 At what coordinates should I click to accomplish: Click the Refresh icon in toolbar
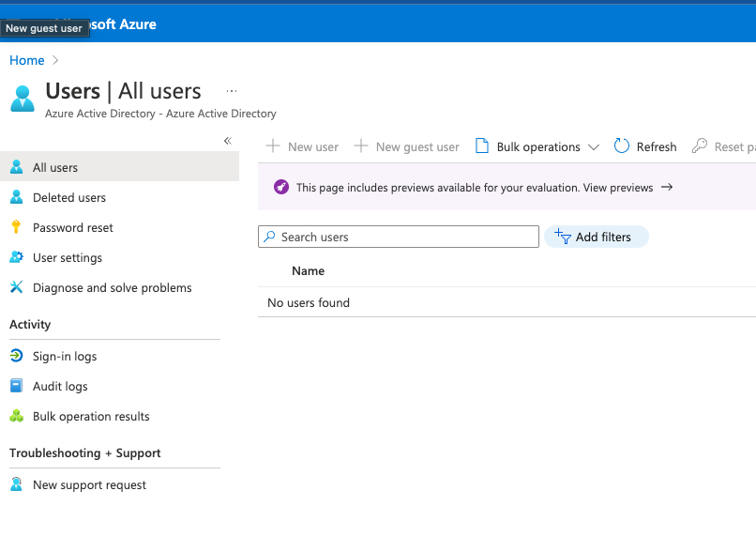(622, 146)
